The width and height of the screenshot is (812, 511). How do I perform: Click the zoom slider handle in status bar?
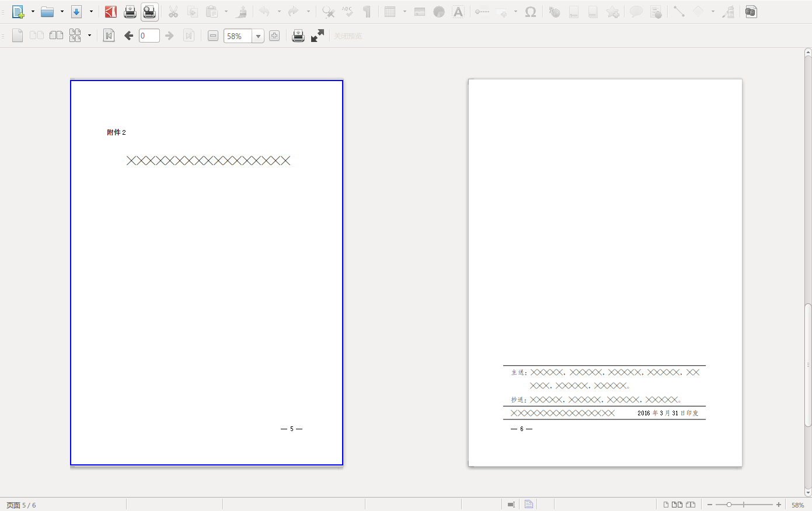coord(729,505)
